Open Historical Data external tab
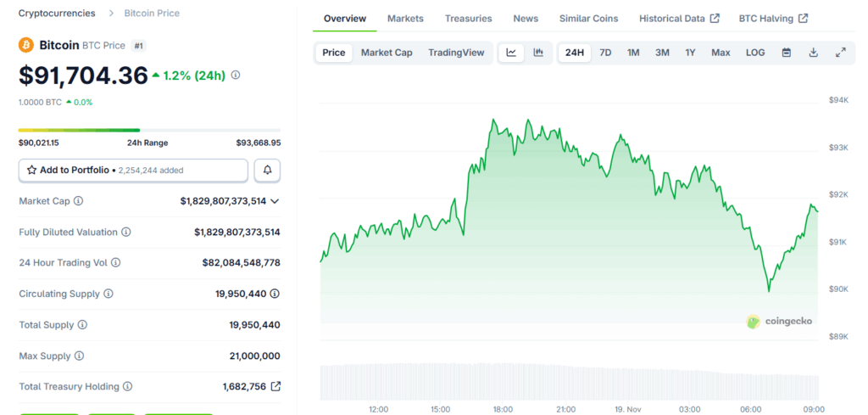This screenshot has width=868, height=415. (679, 19)
